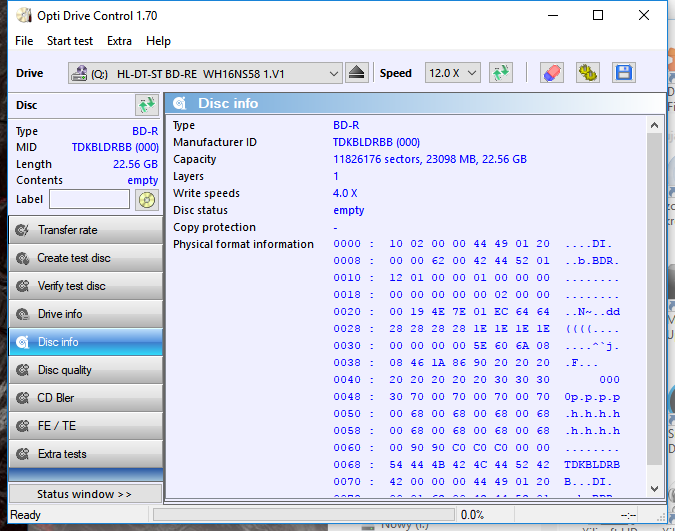Maximize the Opti Drive Control window
The width and height of the screenshot is (675, 531).
point(598,16)
